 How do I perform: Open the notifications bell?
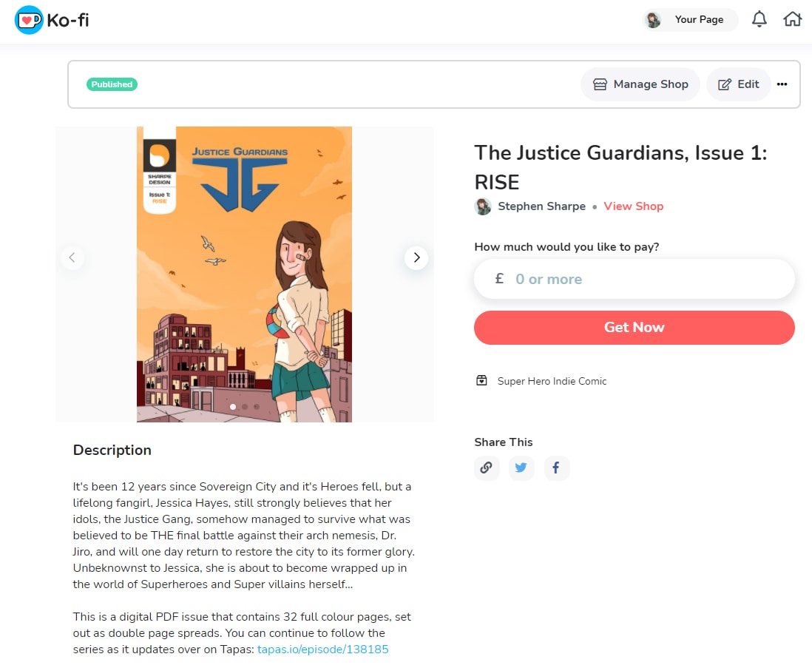pos(759,19)
